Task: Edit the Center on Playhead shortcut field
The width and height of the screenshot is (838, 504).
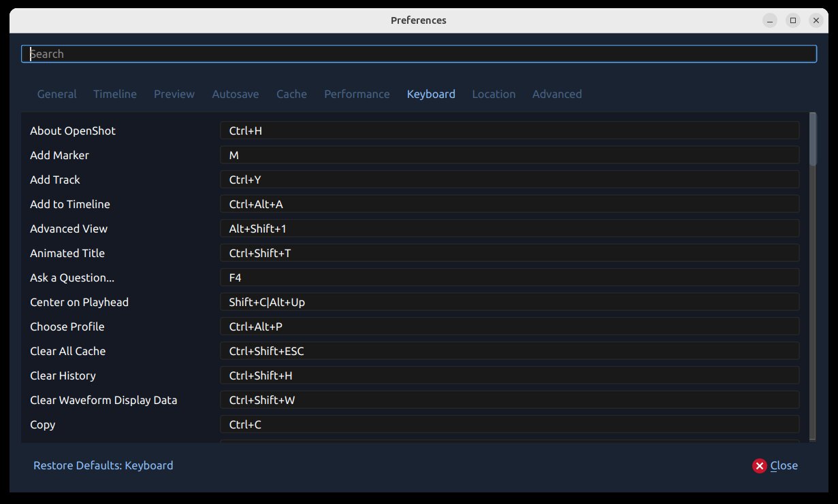Action: 509,302
